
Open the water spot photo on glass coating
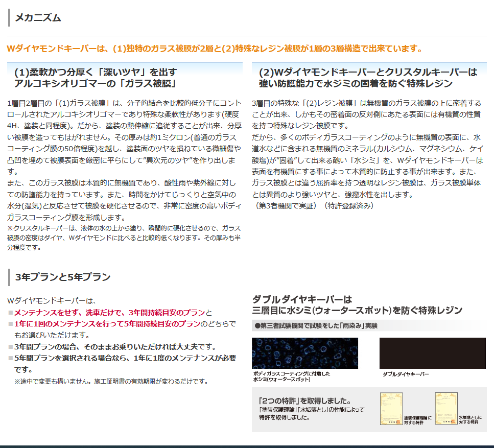pos(304,353)
